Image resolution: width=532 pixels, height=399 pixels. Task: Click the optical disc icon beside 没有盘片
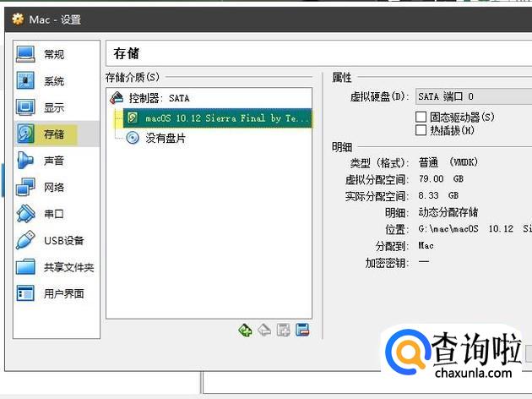(133, 138)
